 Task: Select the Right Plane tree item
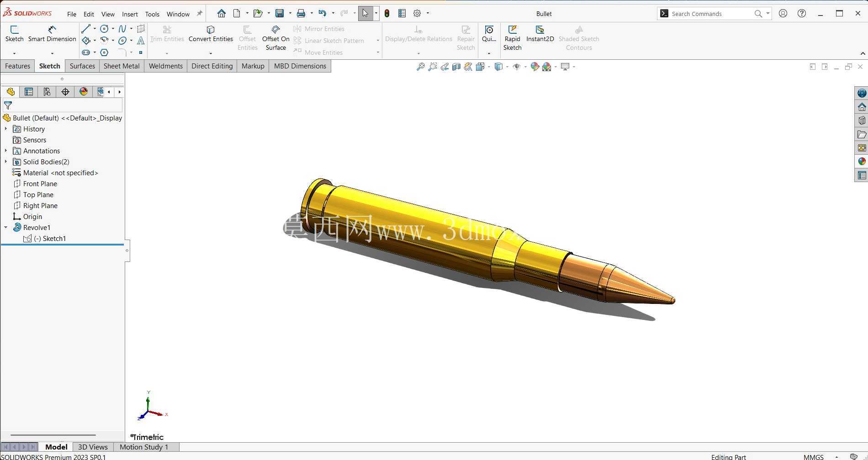40,206
